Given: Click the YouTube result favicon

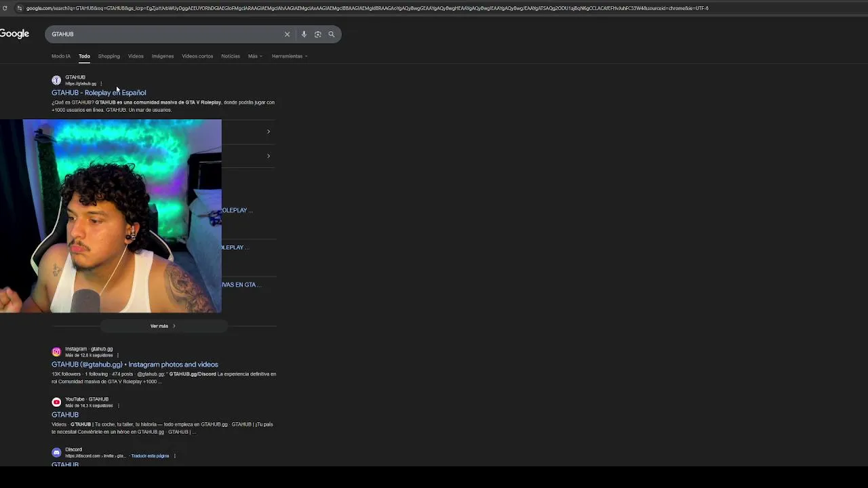Looking at the screenshot, I should pyautogui.click(x=56, y=402).
